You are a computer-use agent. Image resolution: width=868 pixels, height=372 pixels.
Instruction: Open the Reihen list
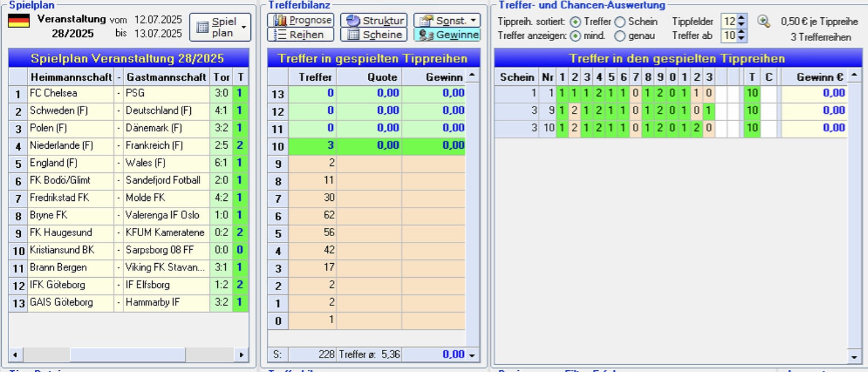(301, 35)
